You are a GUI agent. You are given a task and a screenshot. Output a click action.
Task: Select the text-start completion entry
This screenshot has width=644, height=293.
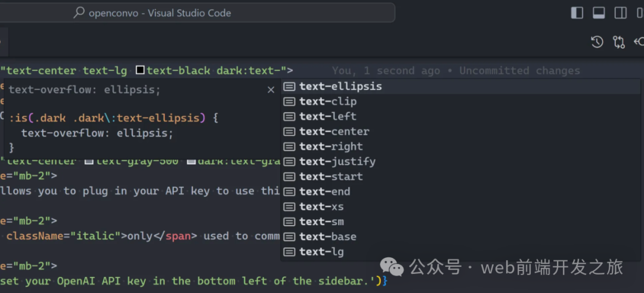[x=331, y=176]
